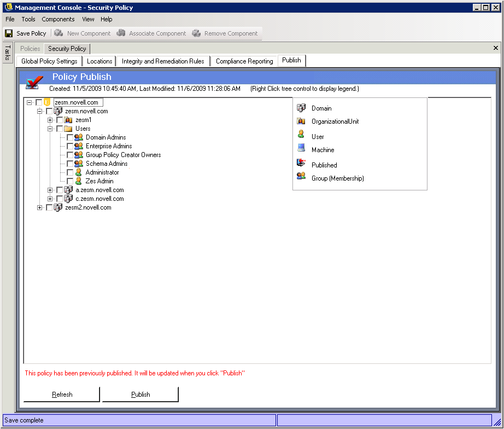Open the Compliance Reporting tab

tap(244, 61)
